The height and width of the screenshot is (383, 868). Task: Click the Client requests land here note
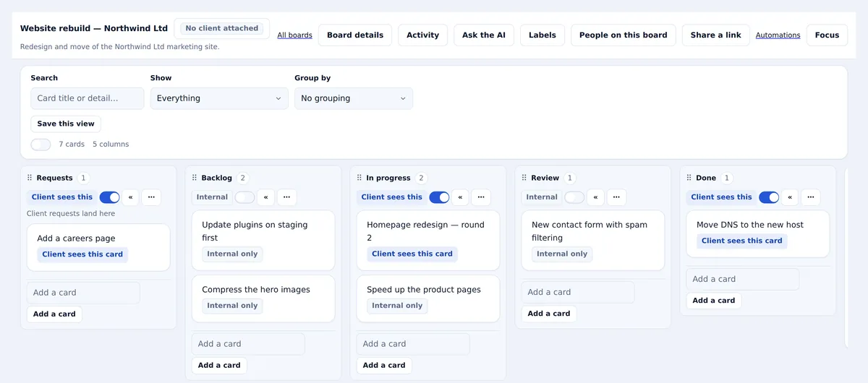pyautogui.click(x=71, y=214)
